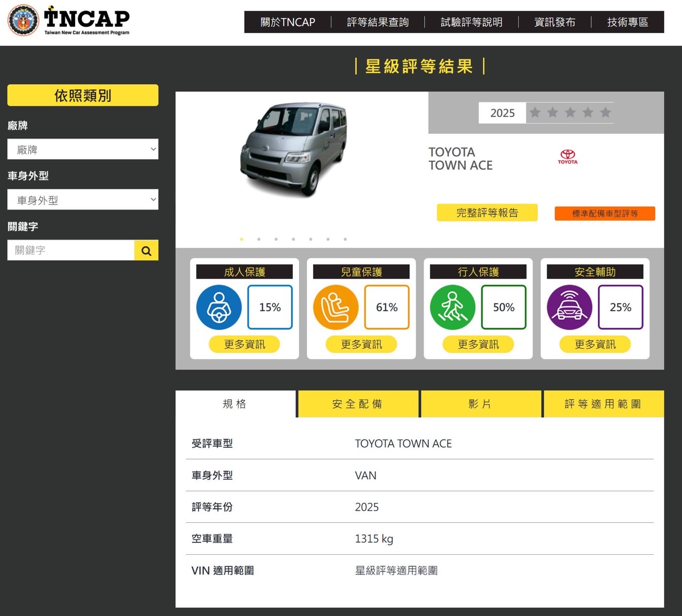Open the 完整評等報告 full report

(x=487, y=213)
